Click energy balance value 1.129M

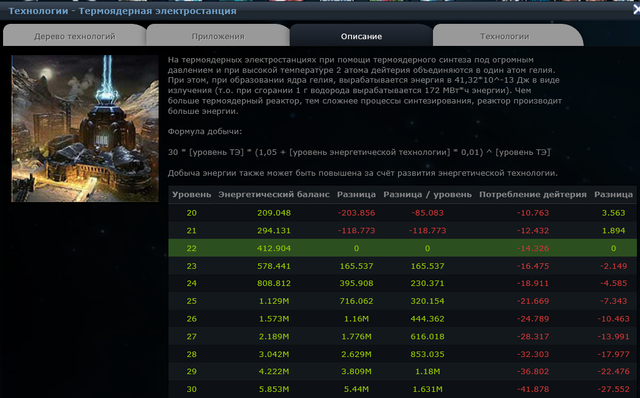274,301
